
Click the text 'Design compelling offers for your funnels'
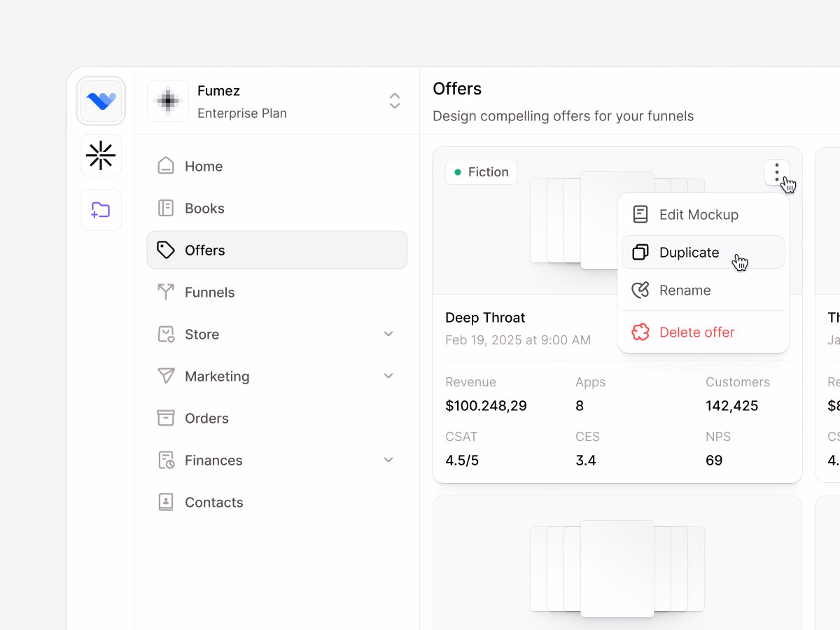coord(563,116)
